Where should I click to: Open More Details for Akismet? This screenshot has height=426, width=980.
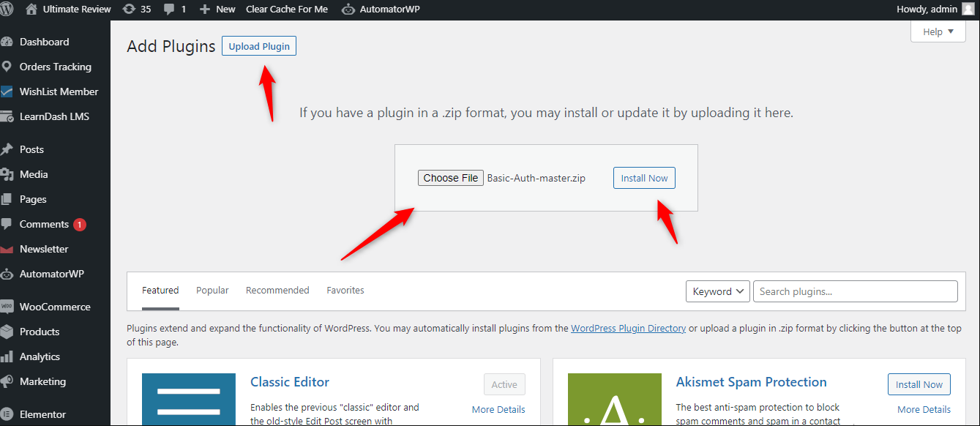924,409
